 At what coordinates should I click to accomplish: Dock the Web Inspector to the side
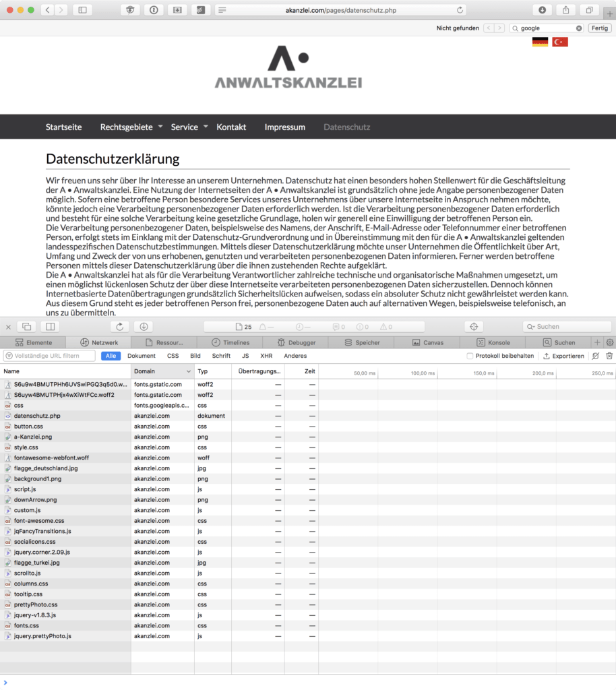tap(49, 326)
